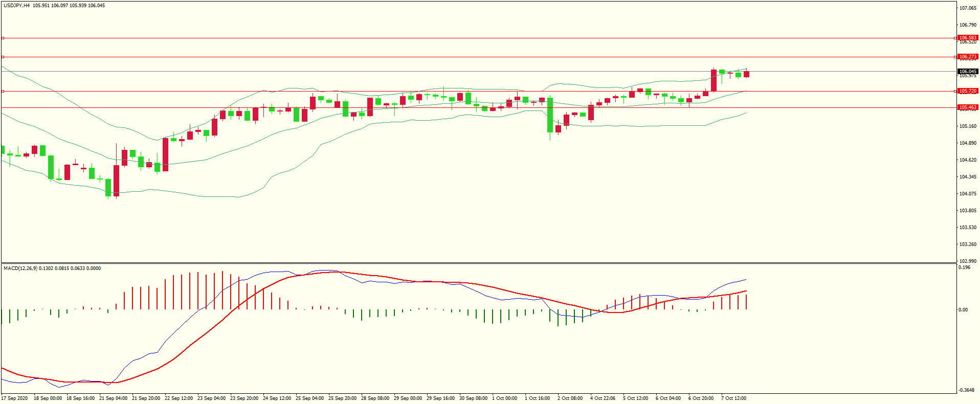Click the -0.3648 MACD scale value
The height and width of the screenshot is (404, 980).
click(x=967, y=390)
